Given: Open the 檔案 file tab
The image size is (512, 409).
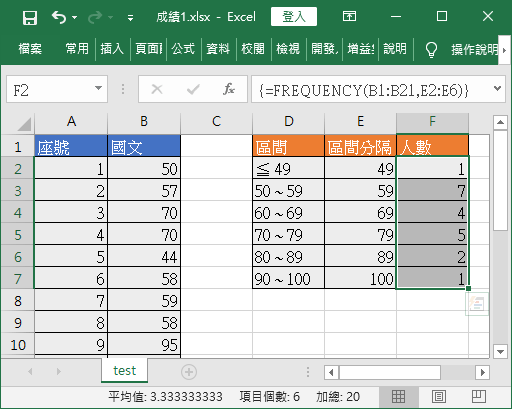Looking at the screenshot, I should [x=30, y=49].
